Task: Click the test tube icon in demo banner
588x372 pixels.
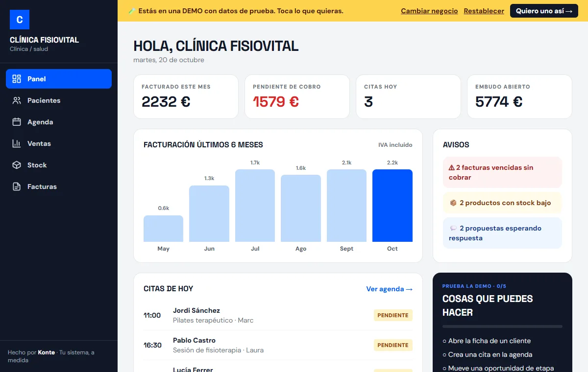Action: (x=131, y=11)
